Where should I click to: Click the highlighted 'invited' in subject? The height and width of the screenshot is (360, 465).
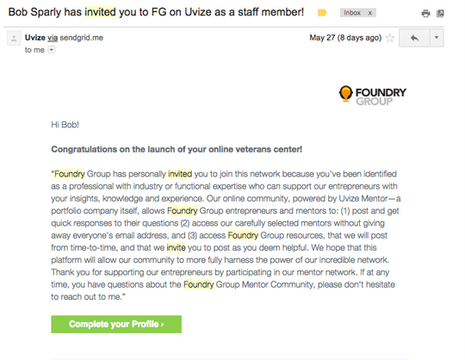point(100,12)
